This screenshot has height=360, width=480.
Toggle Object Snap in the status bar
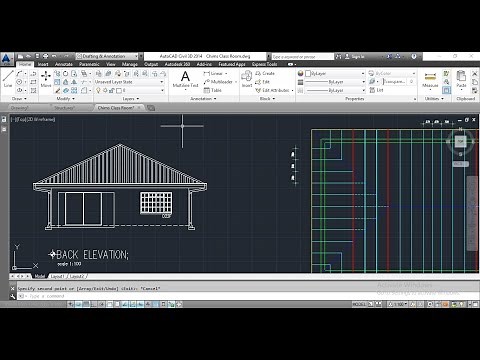coord(109,304)
